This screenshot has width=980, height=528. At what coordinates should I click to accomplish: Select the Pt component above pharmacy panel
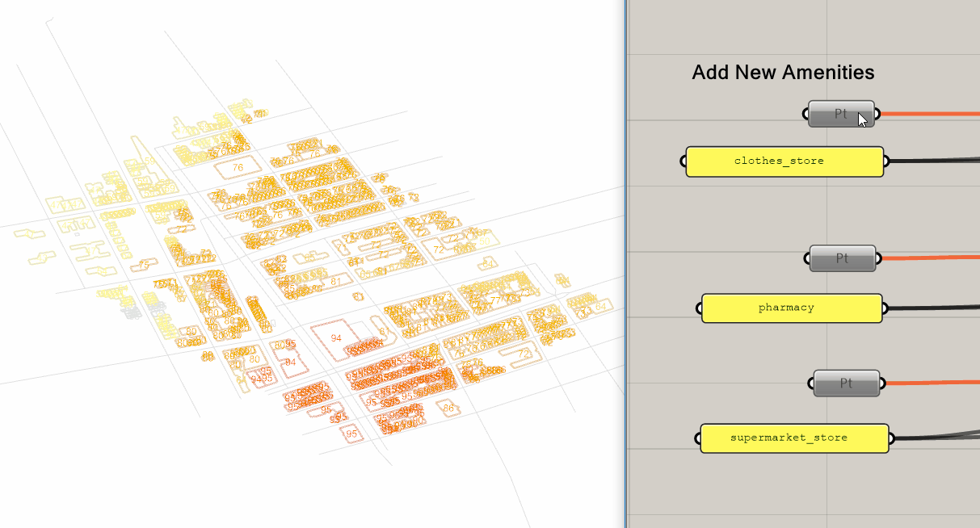pyautogui.click(x=843, y=258)
